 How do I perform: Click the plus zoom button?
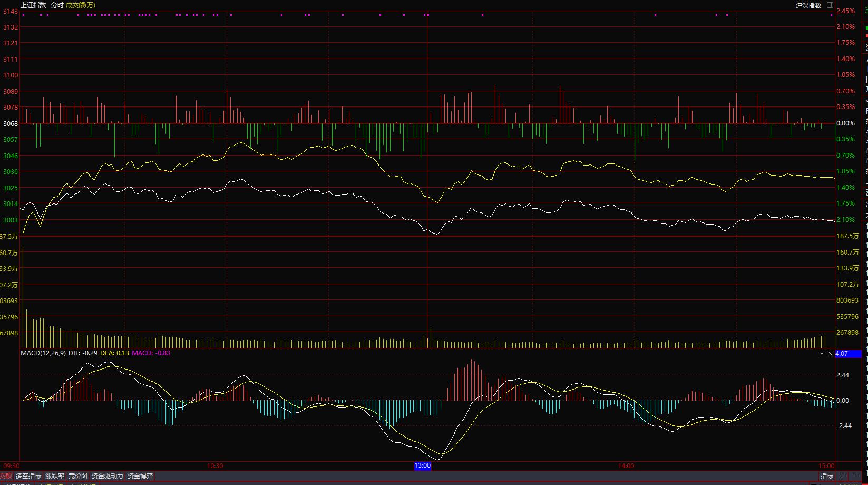842,476
